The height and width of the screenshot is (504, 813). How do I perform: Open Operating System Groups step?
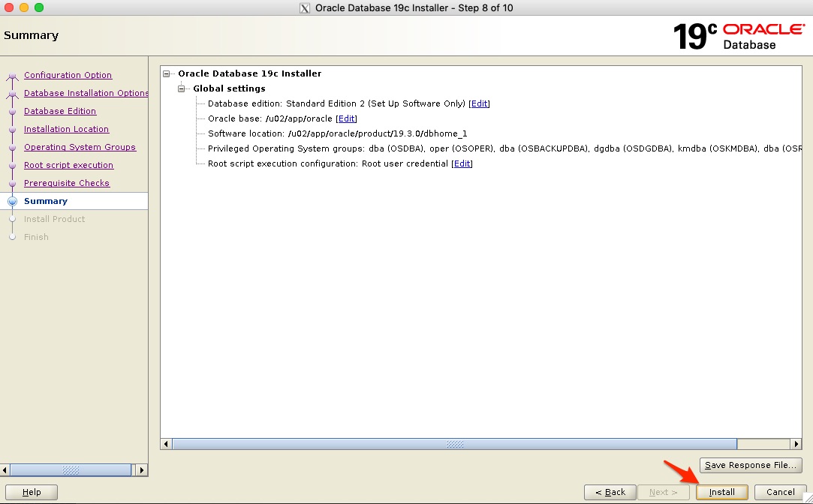point(80,147)
